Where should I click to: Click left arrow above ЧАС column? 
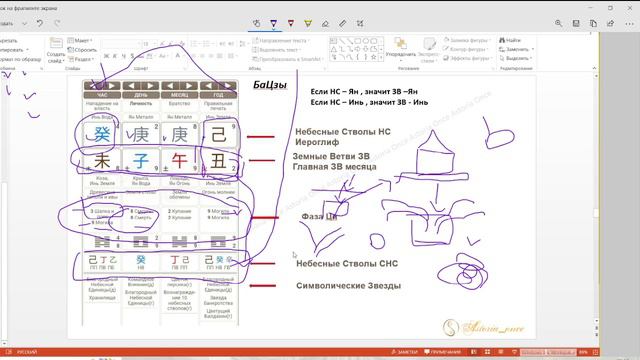click(93, 86)
